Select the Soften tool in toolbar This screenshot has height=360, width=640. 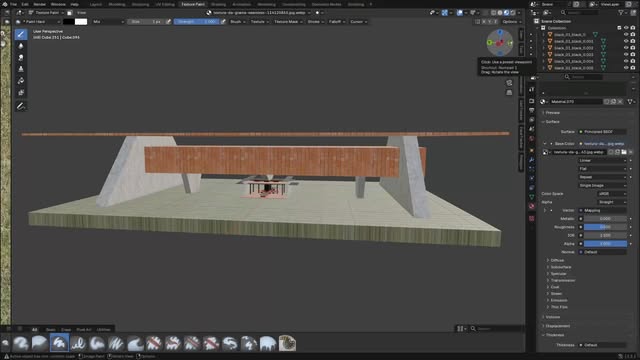pyautogui.click(x=21, y=46)
